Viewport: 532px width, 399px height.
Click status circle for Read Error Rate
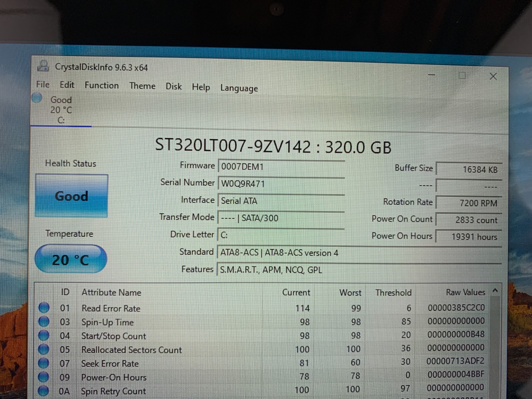tap(44, 308)
